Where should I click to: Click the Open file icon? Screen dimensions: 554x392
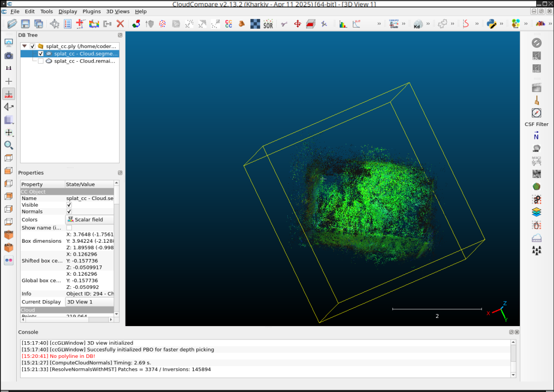(x=12, y=24)
